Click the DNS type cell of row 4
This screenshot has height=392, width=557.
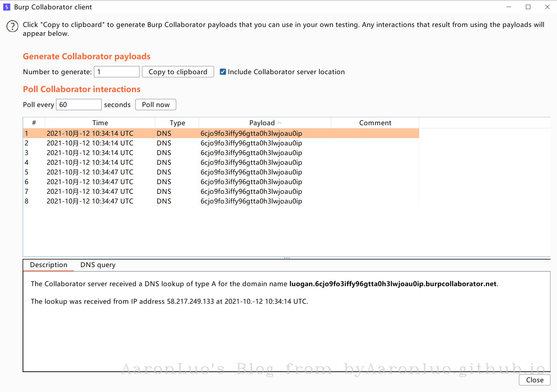tap(177, 162)
